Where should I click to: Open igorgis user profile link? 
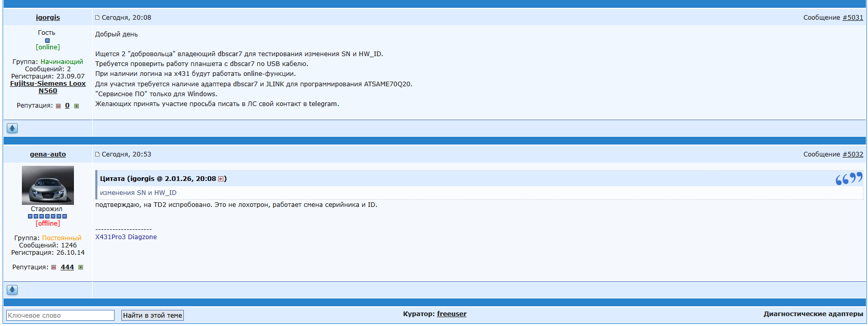48,18
